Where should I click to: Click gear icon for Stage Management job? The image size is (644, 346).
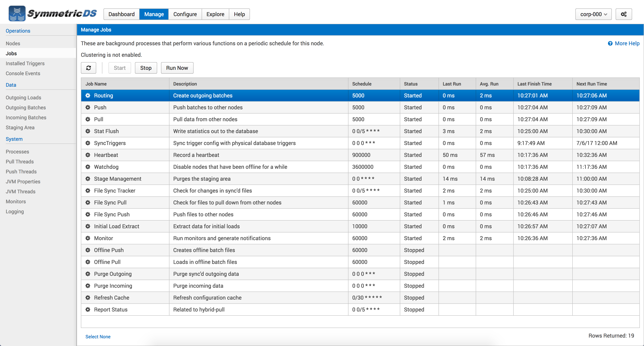88,179
